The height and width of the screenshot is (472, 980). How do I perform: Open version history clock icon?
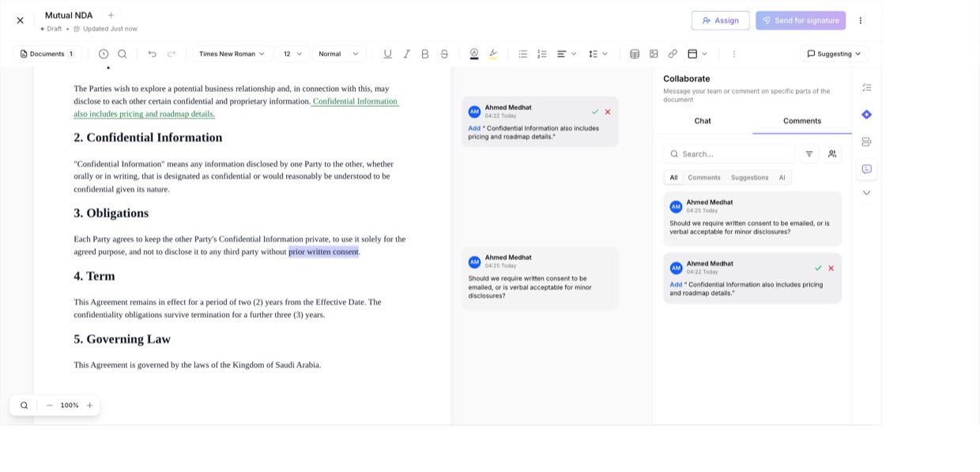tap(104, 54)
